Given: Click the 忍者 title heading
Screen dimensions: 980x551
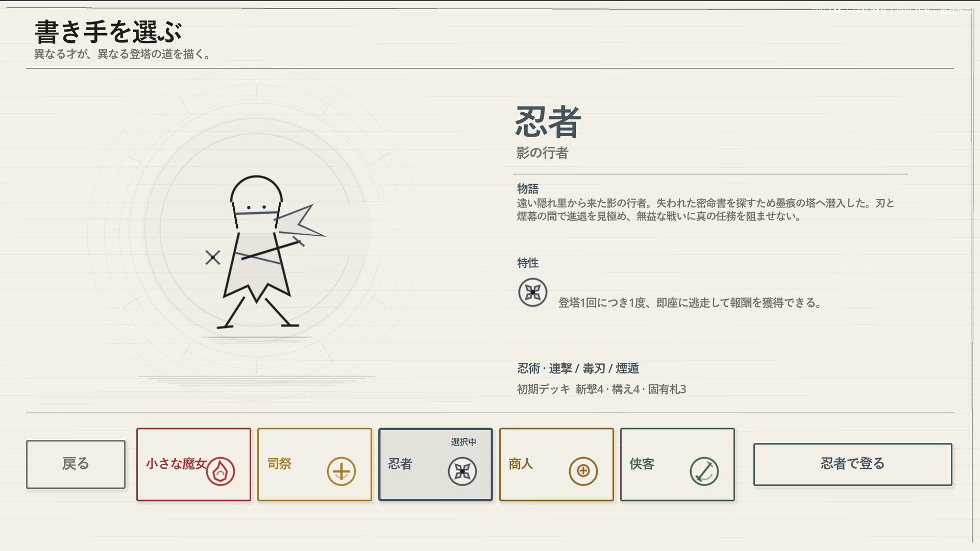Looking at the screenshot, I should pos(548,122).
